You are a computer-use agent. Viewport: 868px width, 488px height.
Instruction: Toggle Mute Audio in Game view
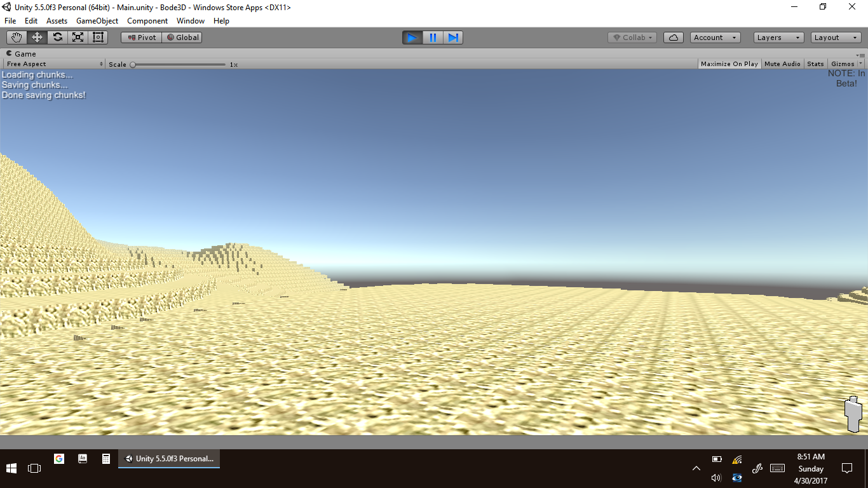click(782, 64)
